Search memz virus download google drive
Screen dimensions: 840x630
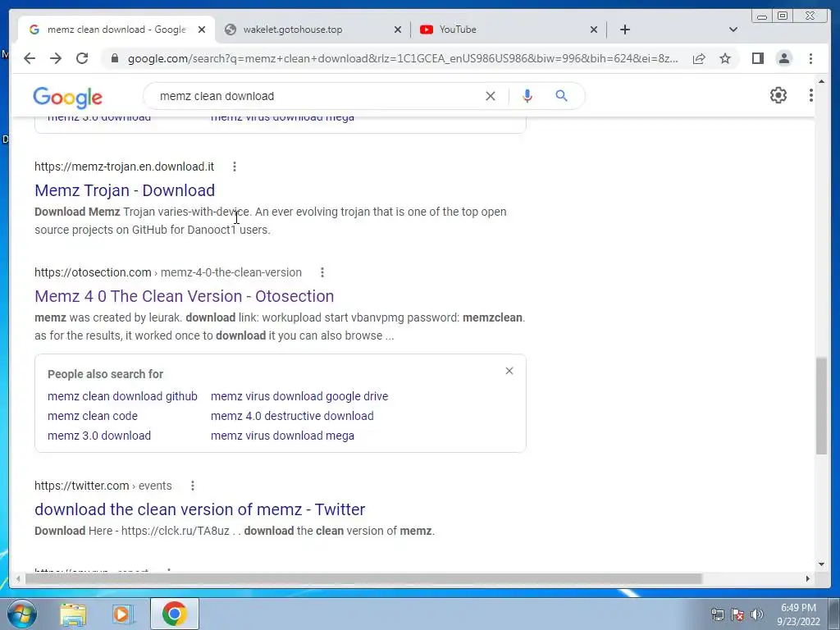click(299, 396)
